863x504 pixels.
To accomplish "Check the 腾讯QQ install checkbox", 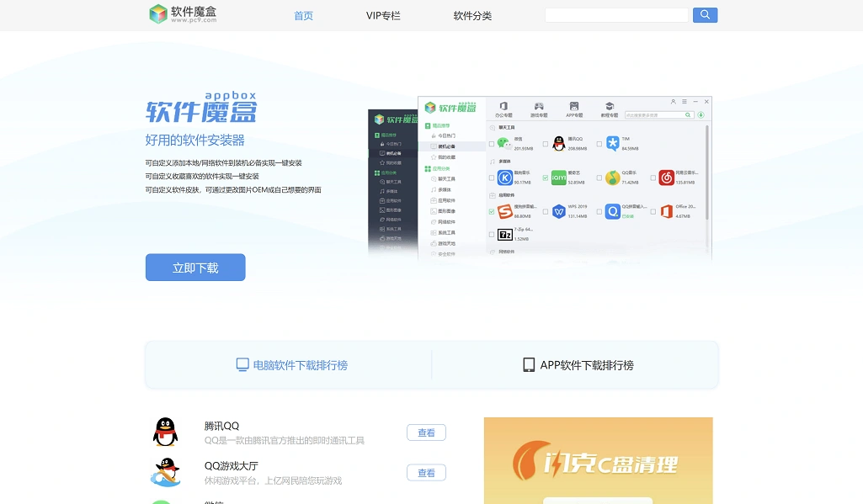I will (x=546, y=144).
